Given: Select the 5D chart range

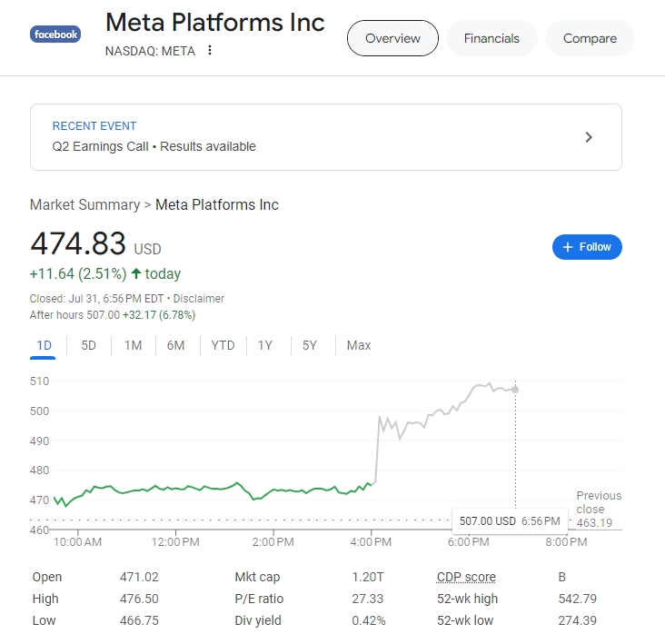Looking at the screenshot, I should pos(88,345).
